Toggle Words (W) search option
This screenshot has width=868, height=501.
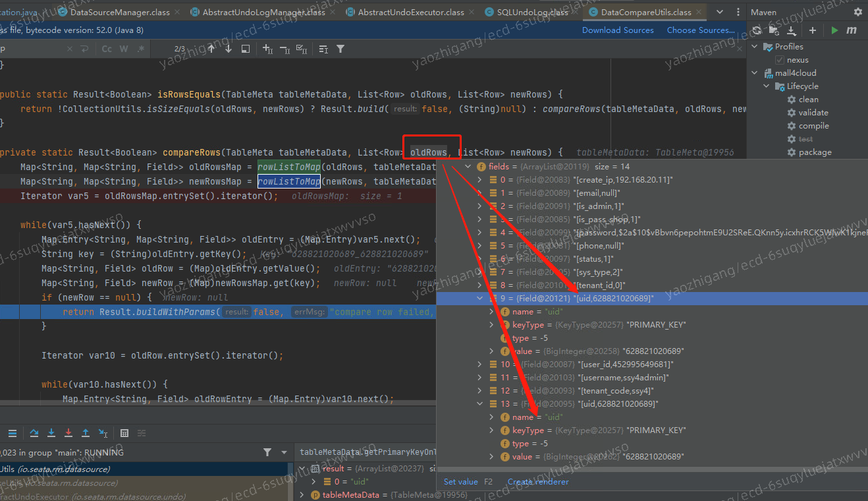pyautogui.click(x=124, y=49)
